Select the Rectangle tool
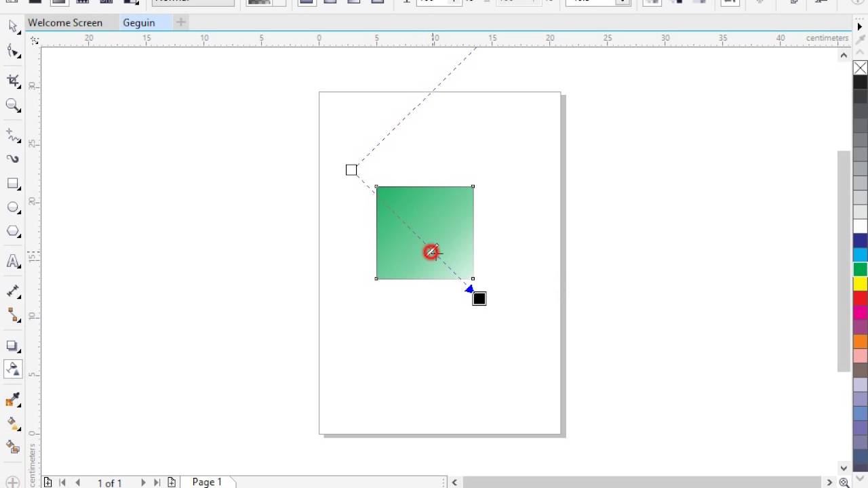868x488 pixels. click(13, 184)
